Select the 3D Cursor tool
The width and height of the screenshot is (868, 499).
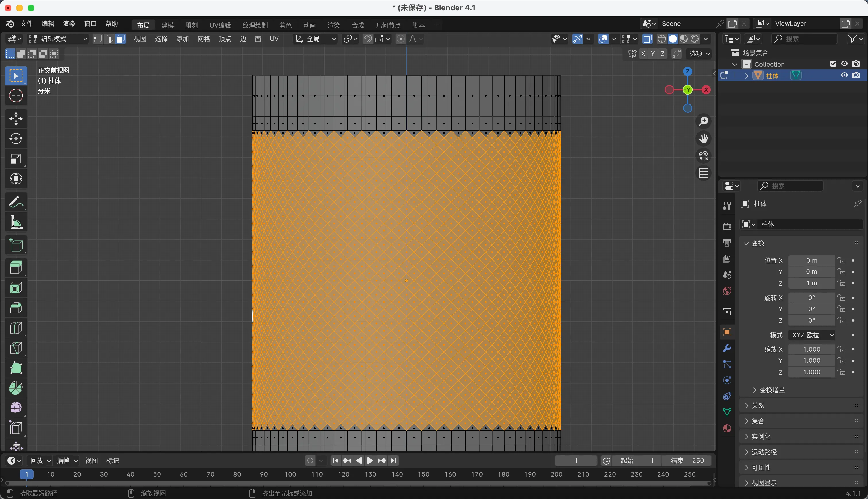(x=16, y=95)
